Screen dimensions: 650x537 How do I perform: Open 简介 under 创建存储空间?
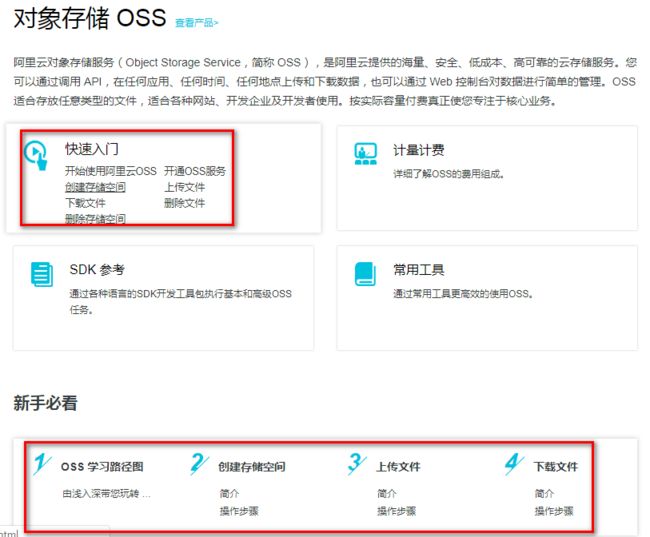[229, 493]
